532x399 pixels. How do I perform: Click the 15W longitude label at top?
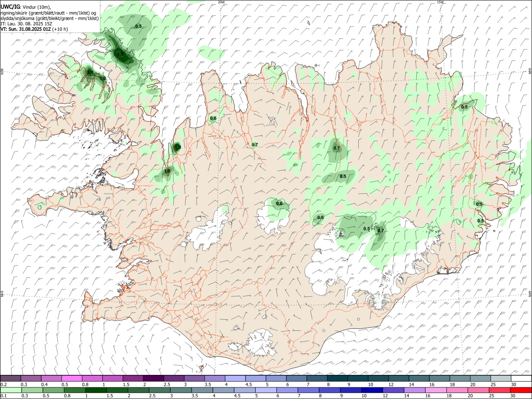(440, 2)
